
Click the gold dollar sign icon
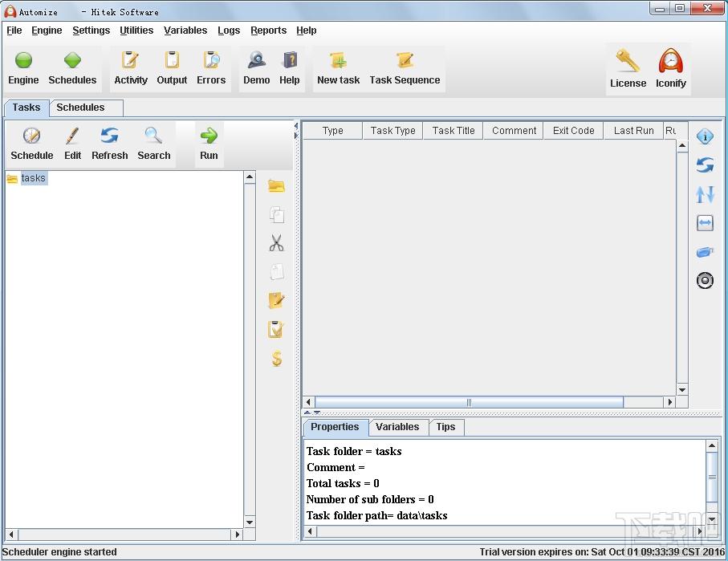click(x=277, y=358)
